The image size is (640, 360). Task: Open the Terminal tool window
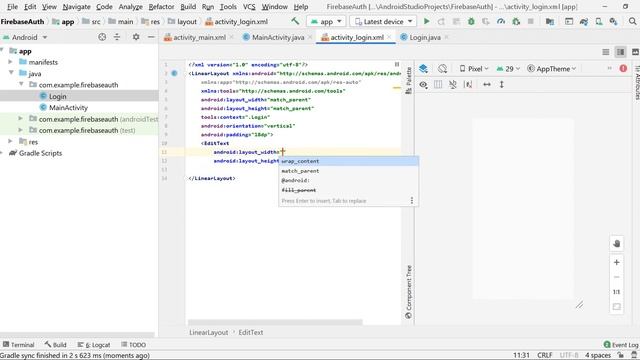(18, 344)
